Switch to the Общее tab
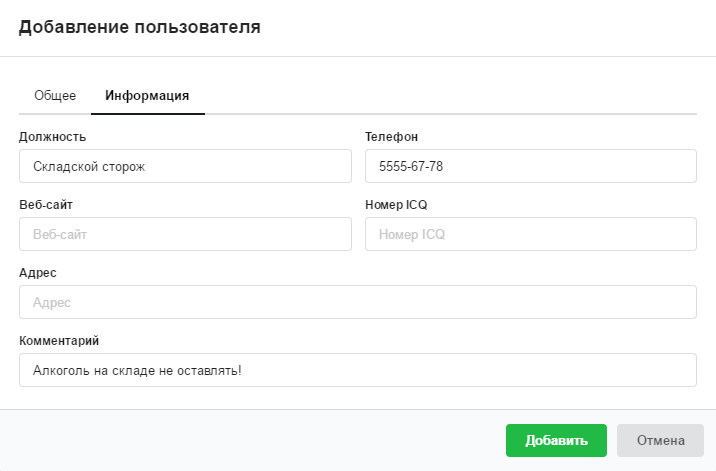 tap(55, 96)
